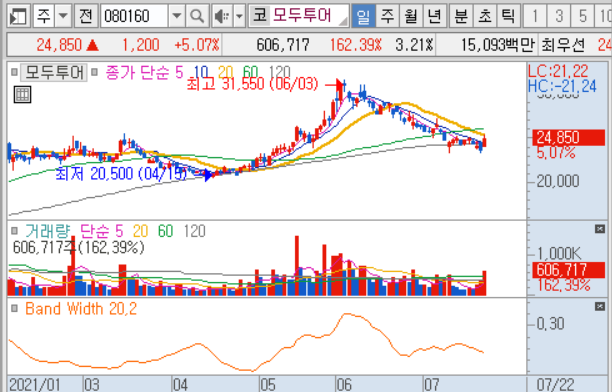This screenshot has width=612, height=392.
Task: Click the 최저 20,500 low price marker
Action: click(x=121, y=174)
